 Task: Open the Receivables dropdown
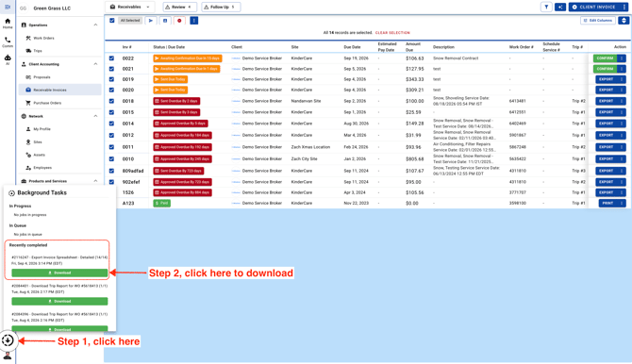point(129,7)
